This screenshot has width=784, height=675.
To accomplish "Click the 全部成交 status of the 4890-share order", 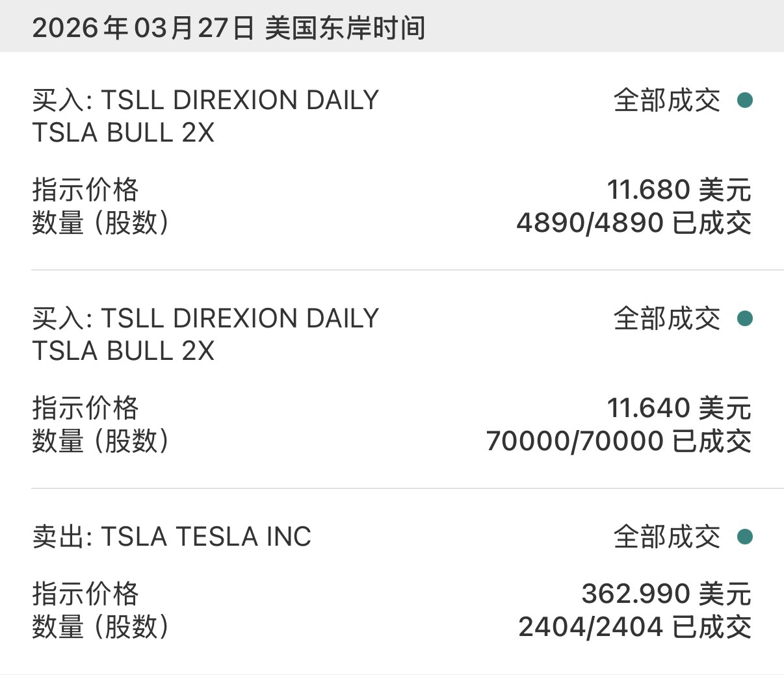I will coord(667,101).
